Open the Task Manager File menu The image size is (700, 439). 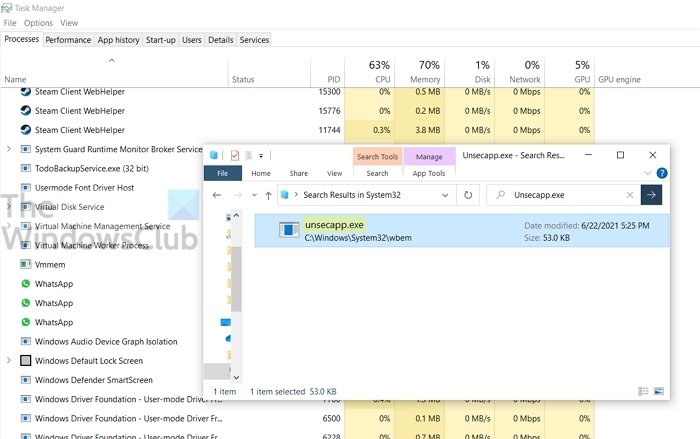pyautogui.click(x=10, y=23)
